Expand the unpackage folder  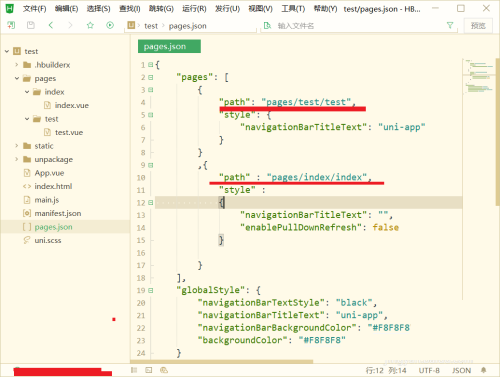coord(17,159)
